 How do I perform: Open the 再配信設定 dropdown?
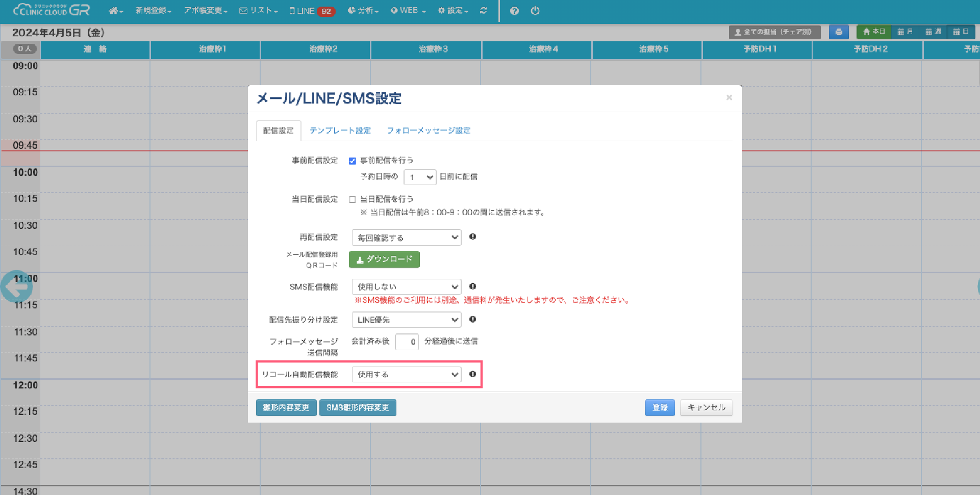point(407,238)
